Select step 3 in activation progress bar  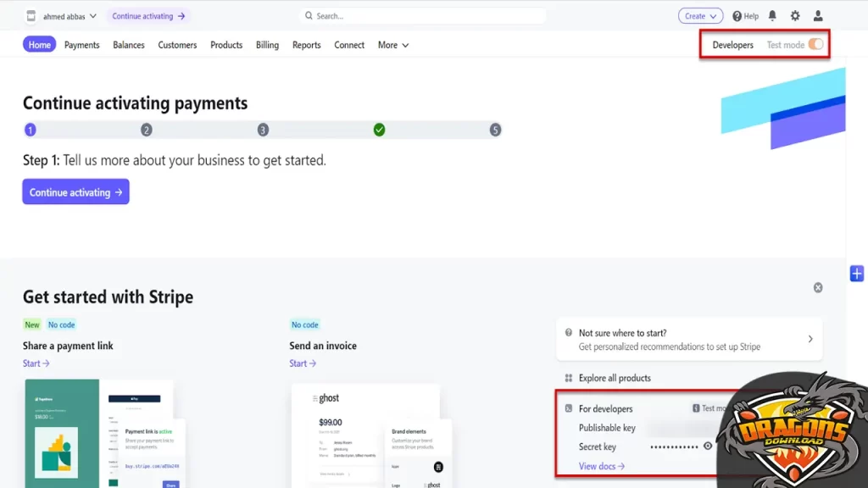(263, 130)
